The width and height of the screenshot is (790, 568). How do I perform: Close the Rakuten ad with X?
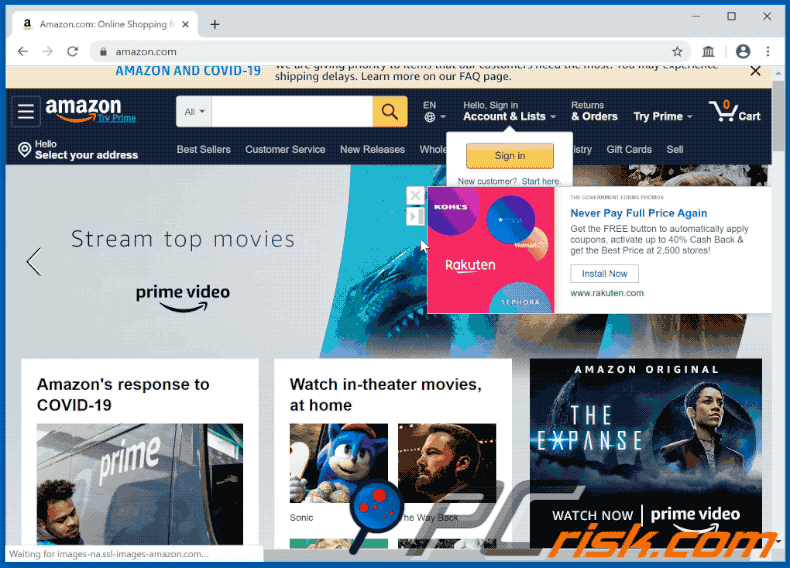pos(415,196)
